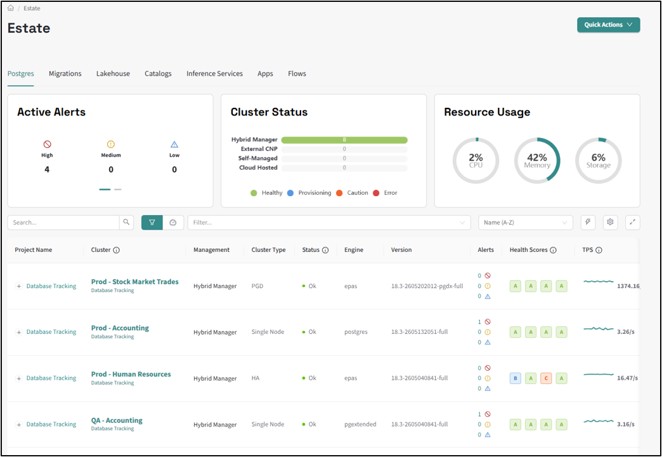
Task: Expand the Prod - Accounting project row
Action: click(x=19, y=332)
